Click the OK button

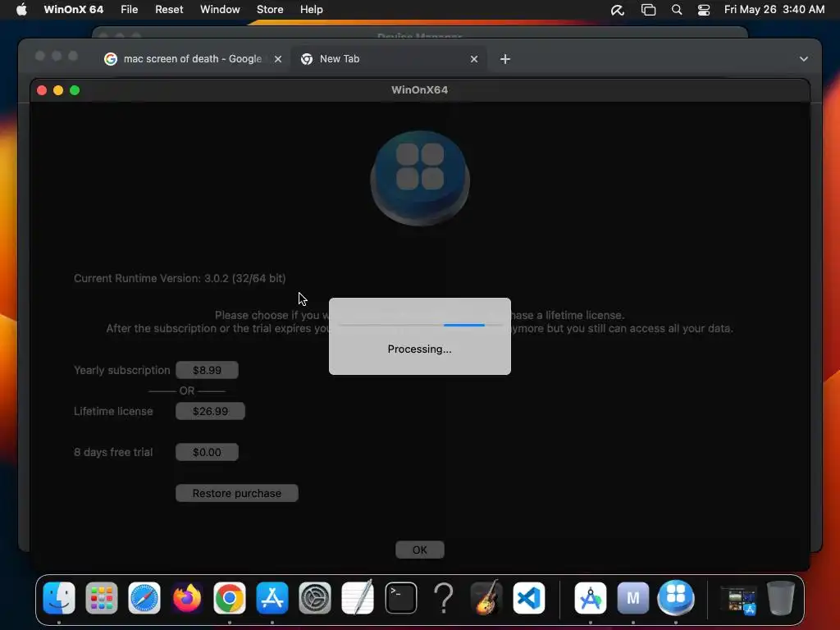420,550
